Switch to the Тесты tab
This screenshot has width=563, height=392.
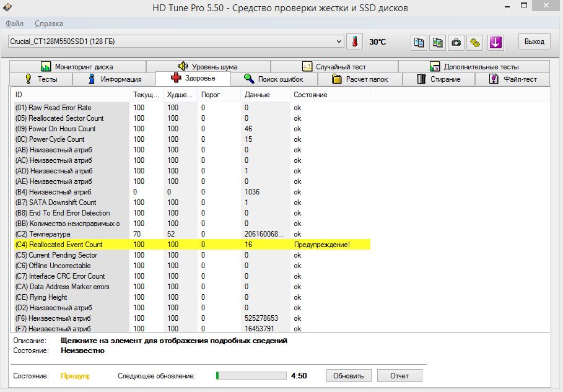click(x=41, y=79)
